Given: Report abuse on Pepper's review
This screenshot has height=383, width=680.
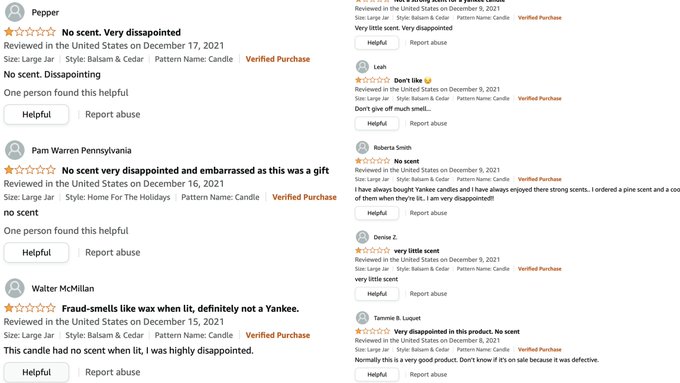Looking at the screenshot, I should [112, 115].
